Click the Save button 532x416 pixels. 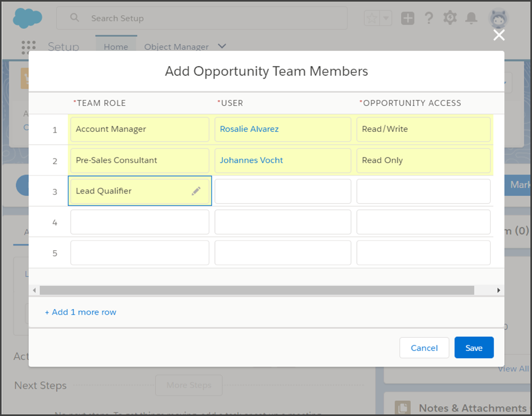tap(474, 348)
